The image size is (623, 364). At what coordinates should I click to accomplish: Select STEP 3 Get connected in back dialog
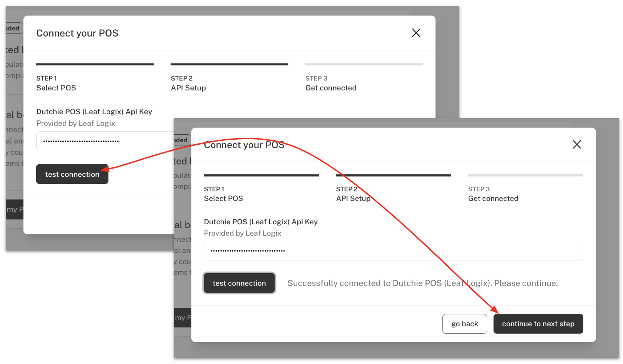pos(364,78)
